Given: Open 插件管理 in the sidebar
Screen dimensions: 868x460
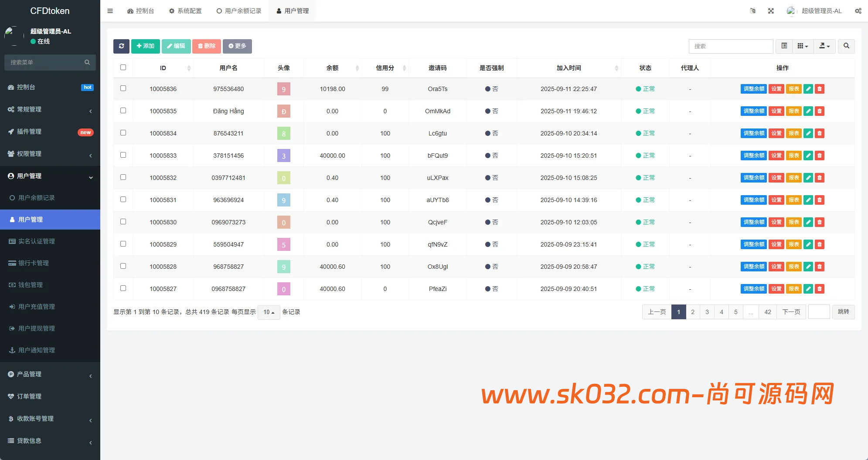Looking at the screenshot, I should coord(50,132).
